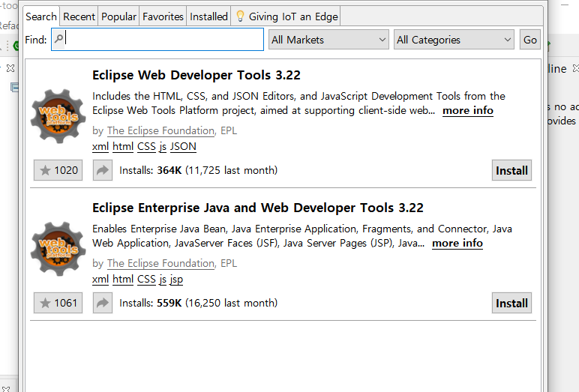Favorite Web Developer Tools with the 1020 star button
This screenshot has height=392, width=579.
58,170
